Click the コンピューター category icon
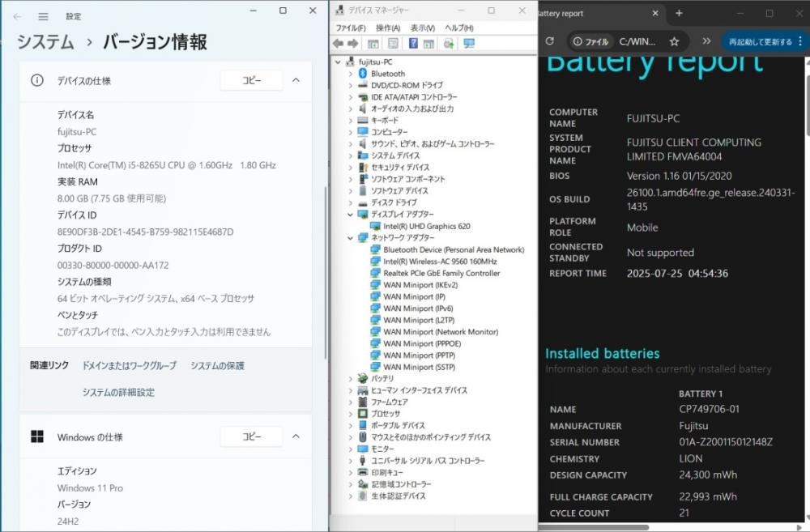The image size is (810, 532). (363, 132)
